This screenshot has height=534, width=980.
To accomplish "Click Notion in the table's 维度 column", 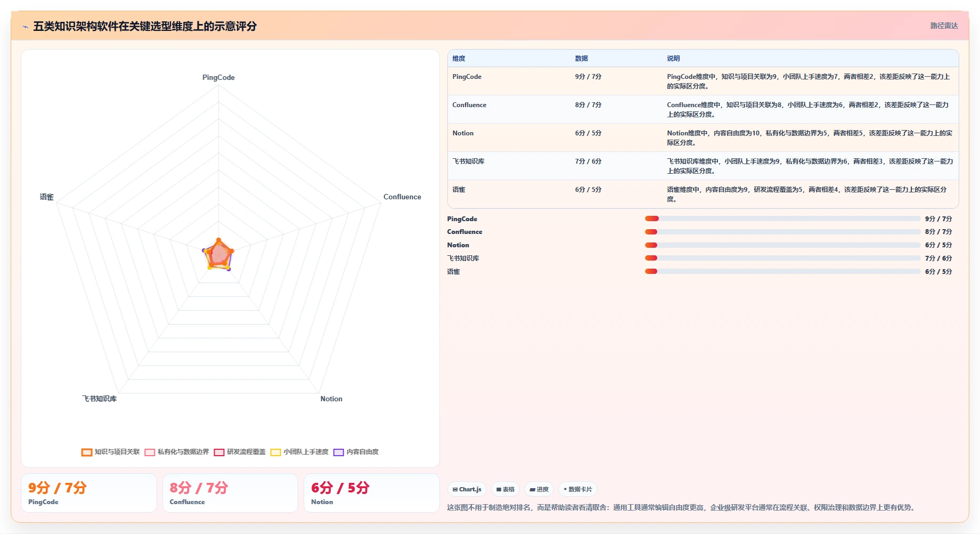I will 463,133.
